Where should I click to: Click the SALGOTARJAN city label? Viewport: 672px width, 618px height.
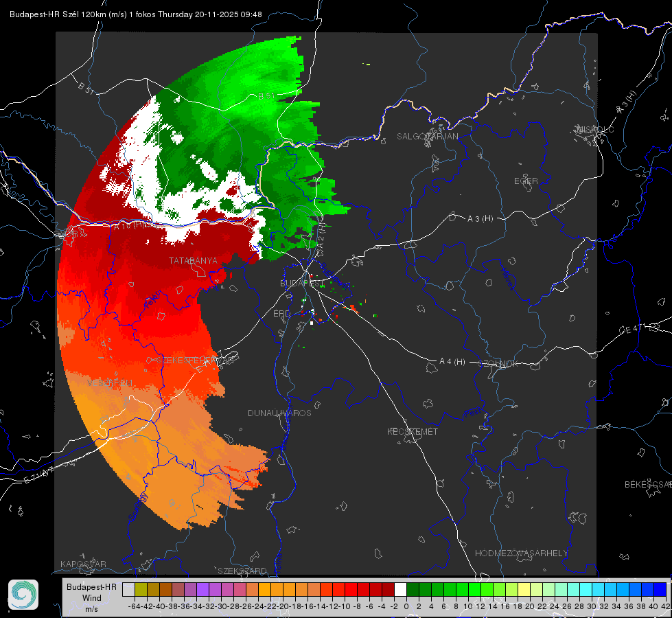[x=427, y=137]
